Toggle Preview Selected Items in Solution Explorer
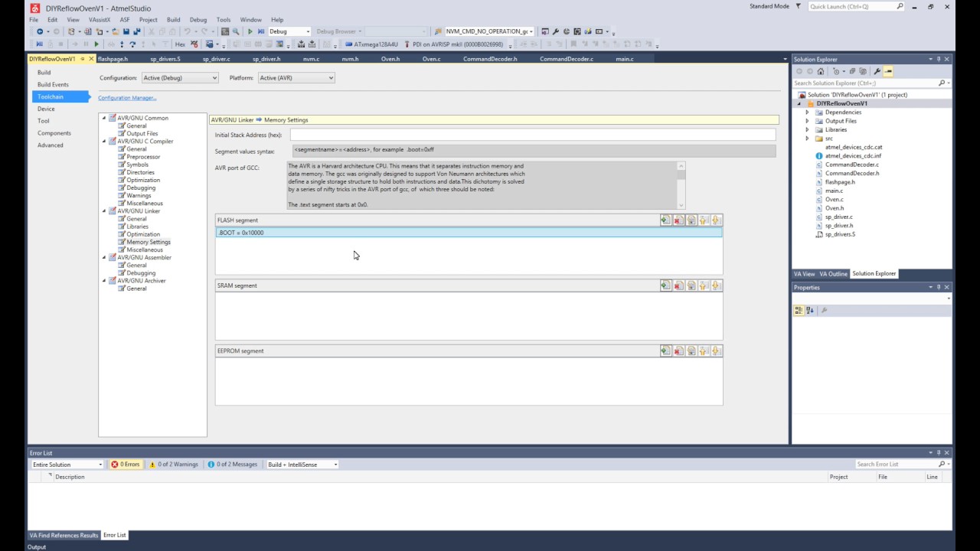The width and height of the screenshot is (980, 551). (x=888, y=71)
